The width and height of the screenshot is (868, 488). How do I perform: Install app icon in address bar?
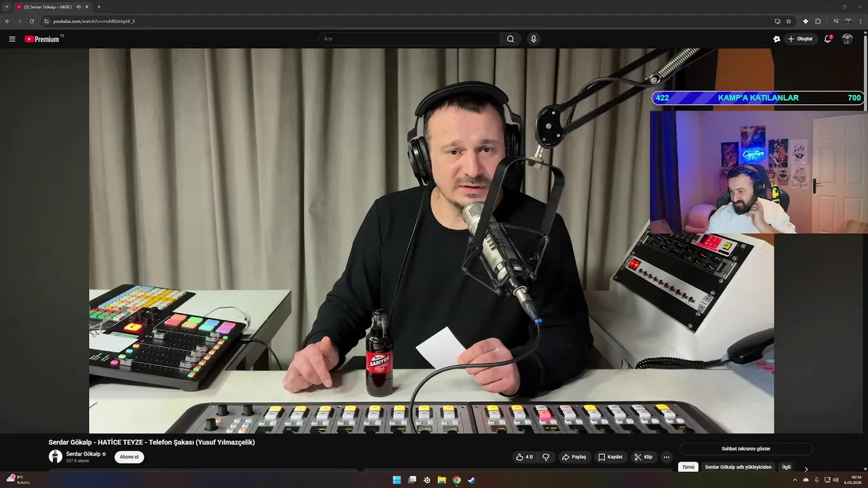[777, 21]
